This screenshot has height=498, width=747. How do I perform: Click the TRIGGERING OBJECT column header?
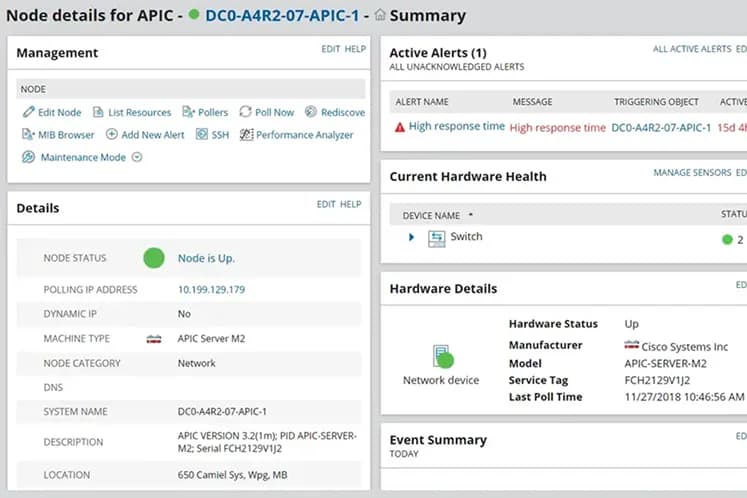656,102
